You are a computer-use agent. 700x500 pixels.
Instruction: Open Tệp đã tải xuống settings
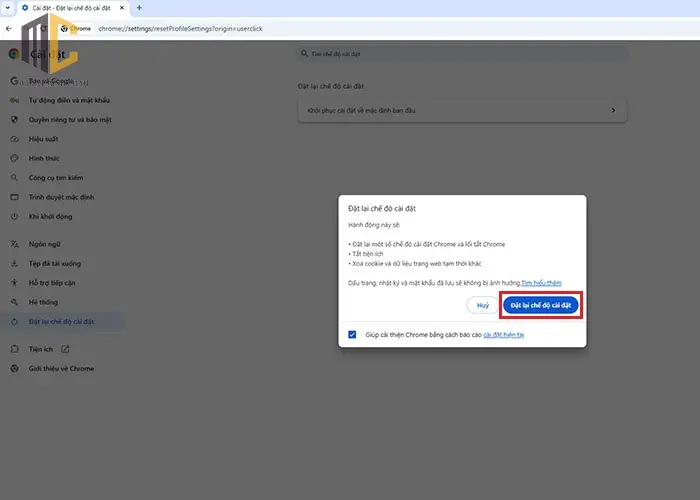55,263
